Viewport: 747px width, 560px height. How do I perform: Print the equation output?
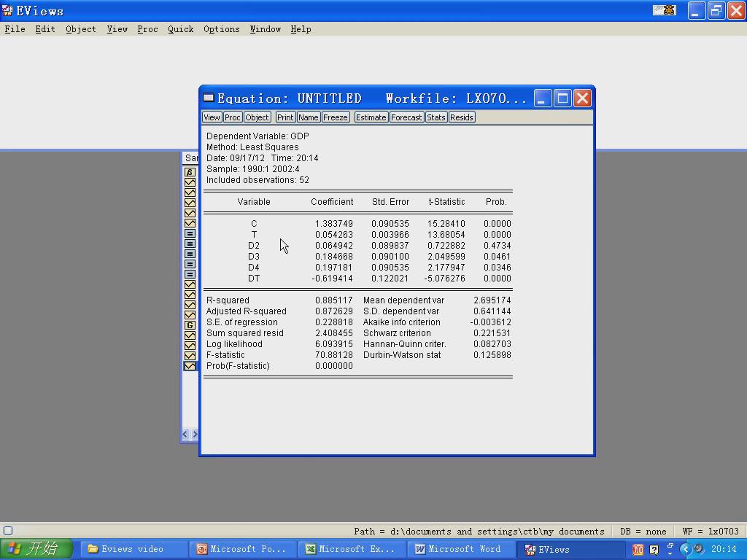[285, 117]
